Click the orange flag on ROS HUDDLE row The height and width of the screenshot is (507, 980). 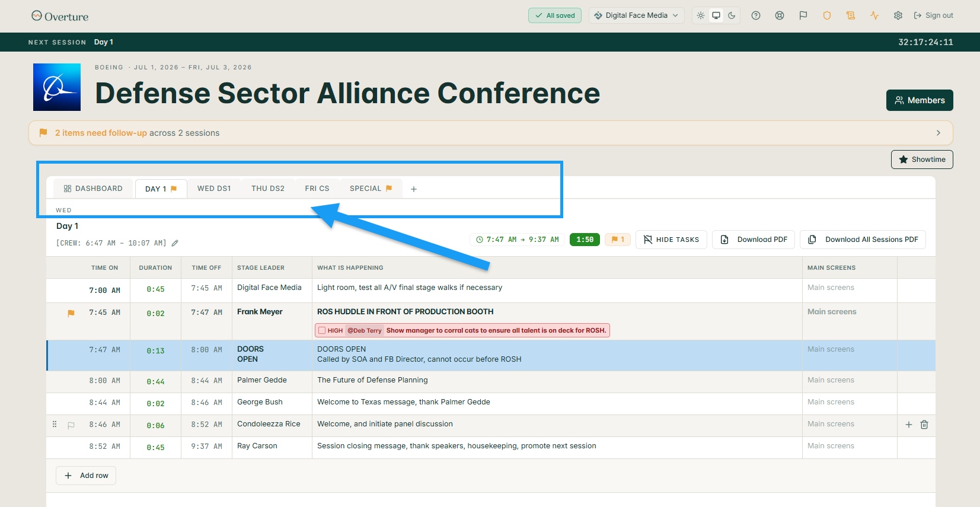71,313
